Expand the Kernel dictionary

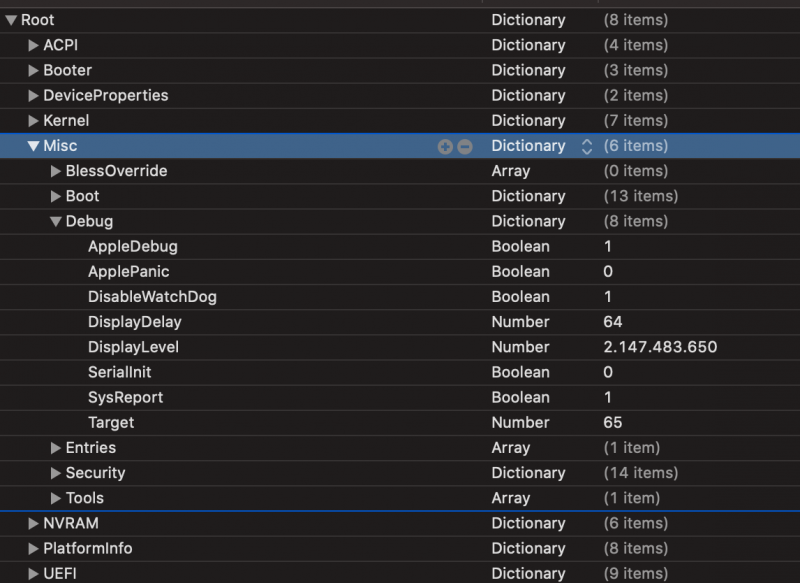(x=34, y=120)
